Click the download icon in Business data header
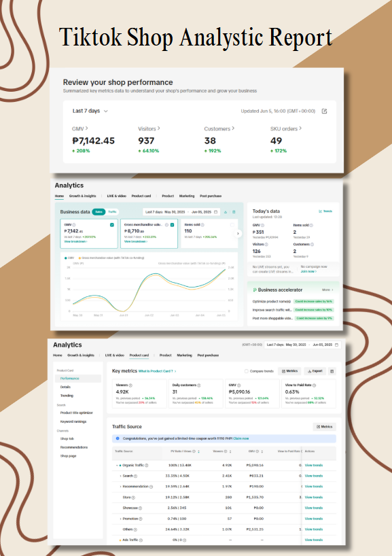The width and height of the screenshot is (392, 556). click(x=226, y=212)
